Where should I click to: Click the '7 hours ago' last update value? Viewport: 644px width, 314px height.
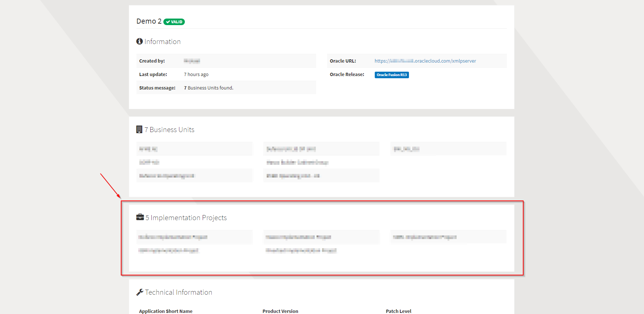click(196, 75)
